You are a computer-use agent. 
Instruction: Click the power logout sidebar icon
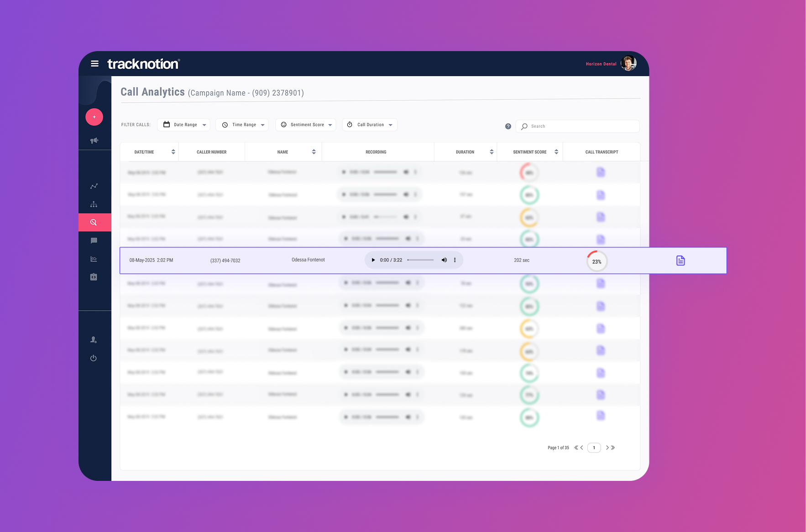pos(94,358)
